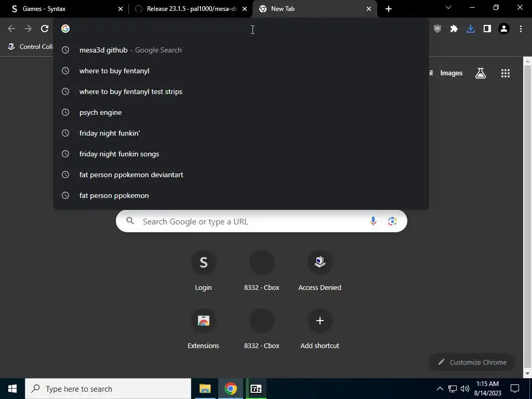Screen dimensions: 532x399
Task: Open the Windows notification center
Action: [x=515, y=389]
